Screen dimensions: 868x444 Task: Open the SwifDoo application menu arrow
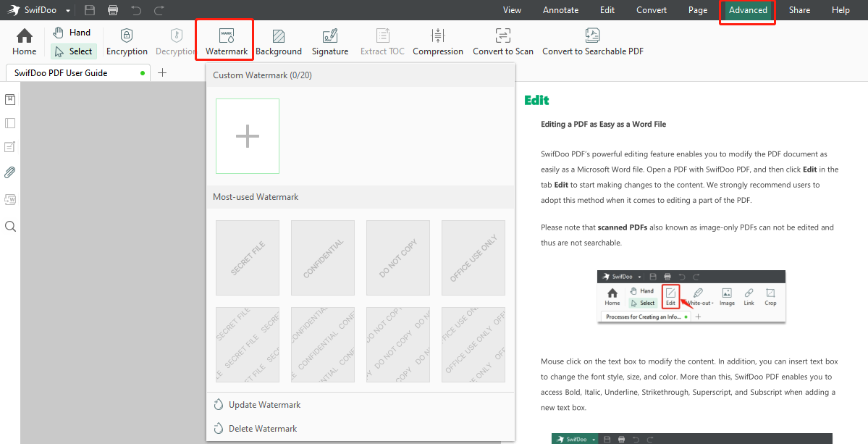67,11
